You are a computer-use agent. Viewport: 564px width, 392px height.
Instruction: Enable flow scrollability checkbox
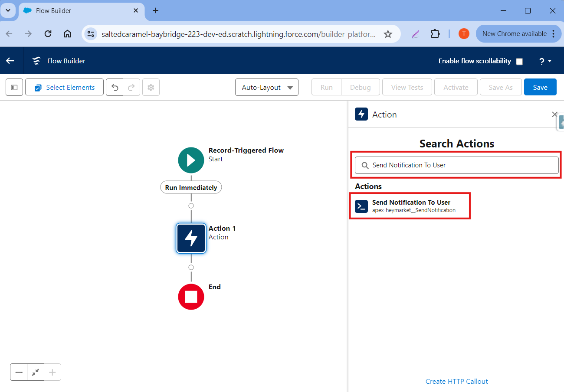point(519,62)
